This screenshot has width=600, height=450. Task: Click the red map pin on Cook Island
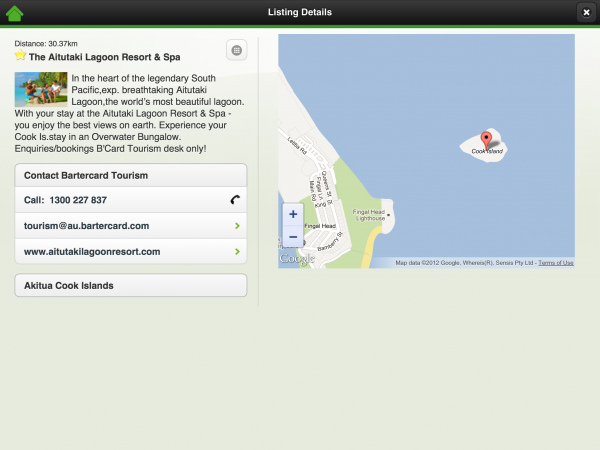486,140
